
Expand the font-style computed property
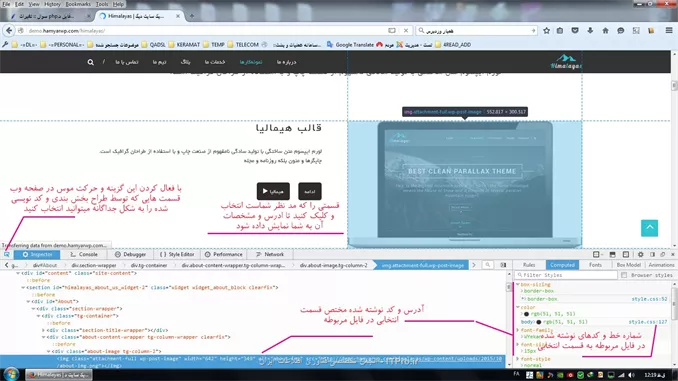(518, 359)
